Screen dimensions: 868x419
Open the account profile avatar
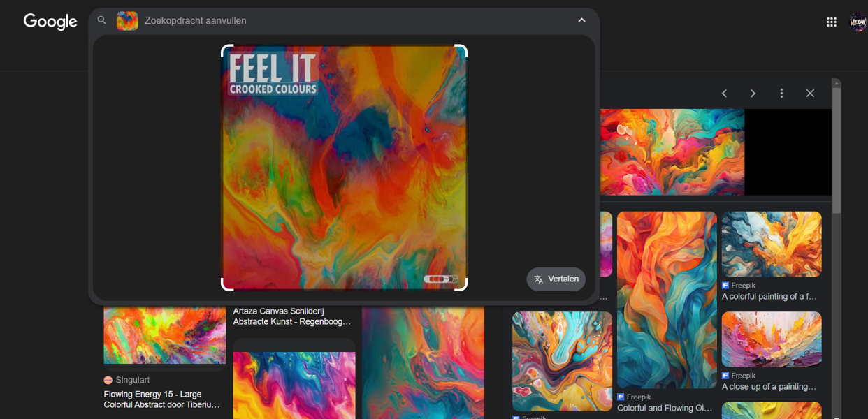[858, 22]
